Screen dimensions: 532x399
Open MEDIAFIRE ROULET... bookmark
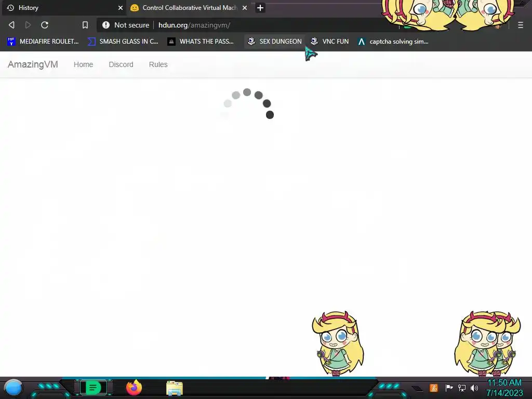(43, 42)
